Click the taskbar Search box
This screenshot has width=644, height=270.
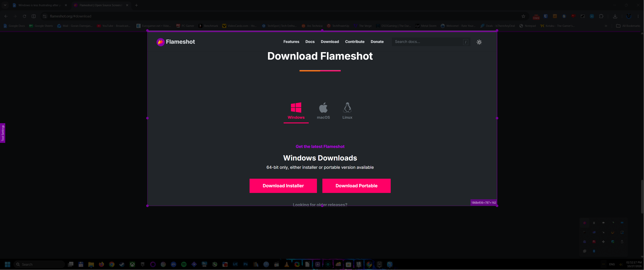pyautogui.click(x=39, y=265)
